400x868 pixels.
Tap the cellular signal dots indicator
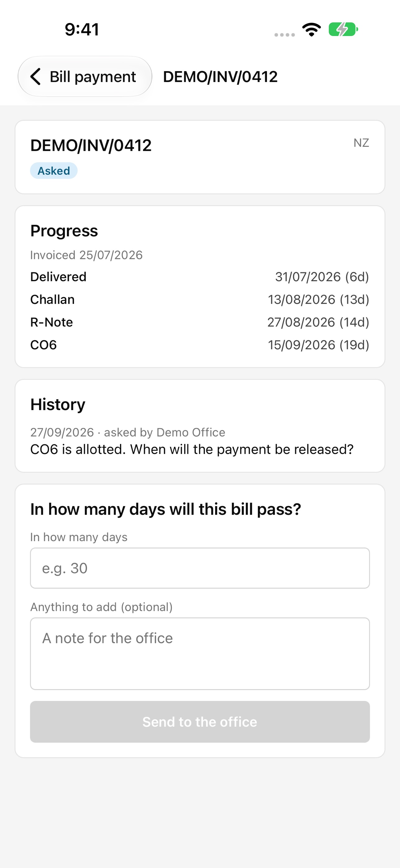(284, 35)
